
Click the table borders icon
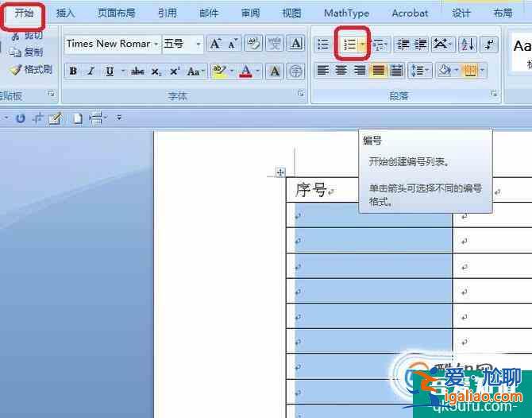click(x=470, y=71)
